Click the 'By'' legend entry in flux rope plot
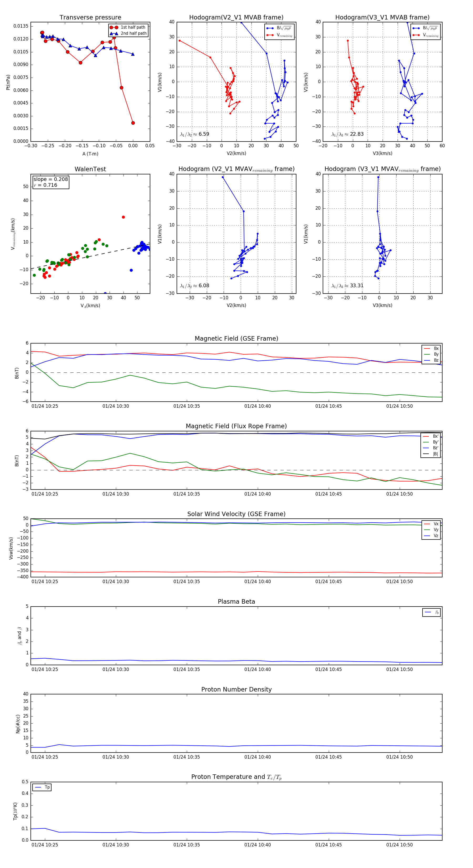473x868 pixels. [431, 442]
